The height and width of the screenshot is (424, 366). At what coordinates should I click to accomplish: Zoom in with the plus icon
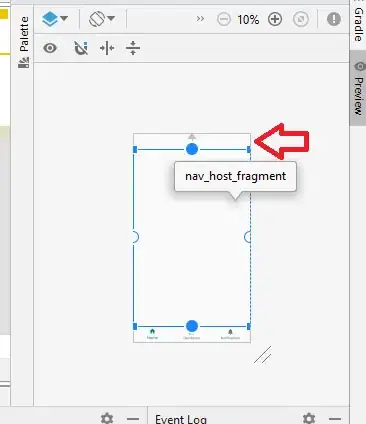click(x=275, y=19)
